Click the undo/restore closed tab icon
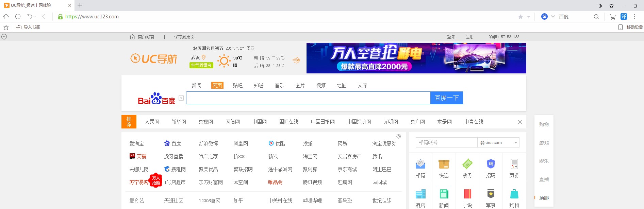644x209 pixels. point(30,17)
